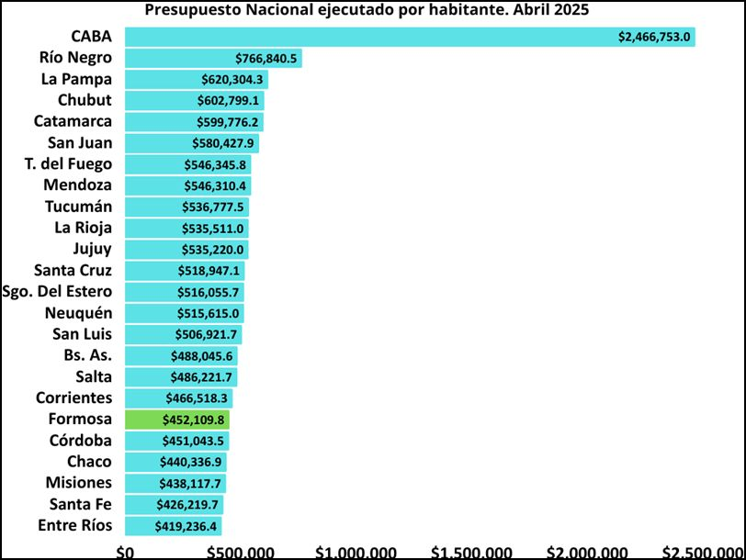Click the Entre Ríos value $419,236.4

tap(186, 526)
